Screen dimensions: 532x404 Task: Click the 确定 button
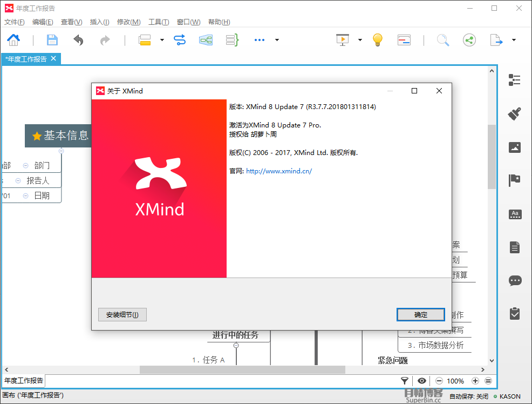coord(421,315)
